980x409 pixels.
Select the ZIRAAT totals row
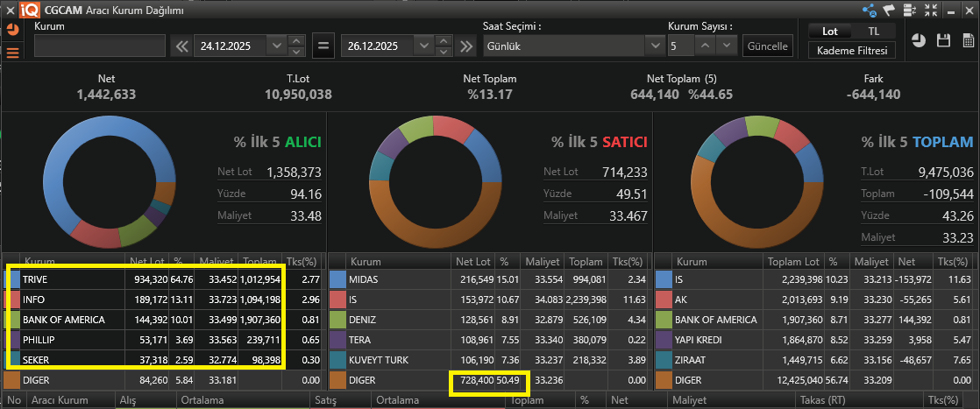(x=815, y=360)
